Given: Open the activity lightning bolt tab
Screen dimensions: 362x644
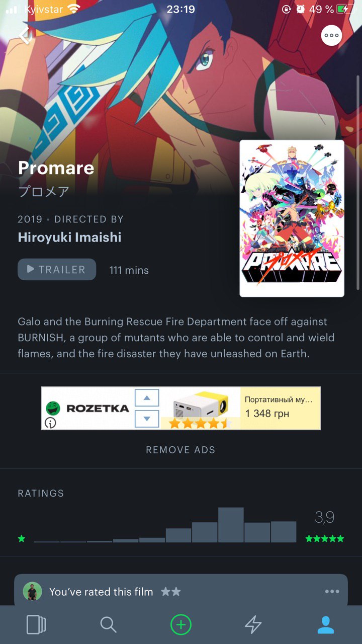Looking at the screenshot, I should [x=253, y=625].
